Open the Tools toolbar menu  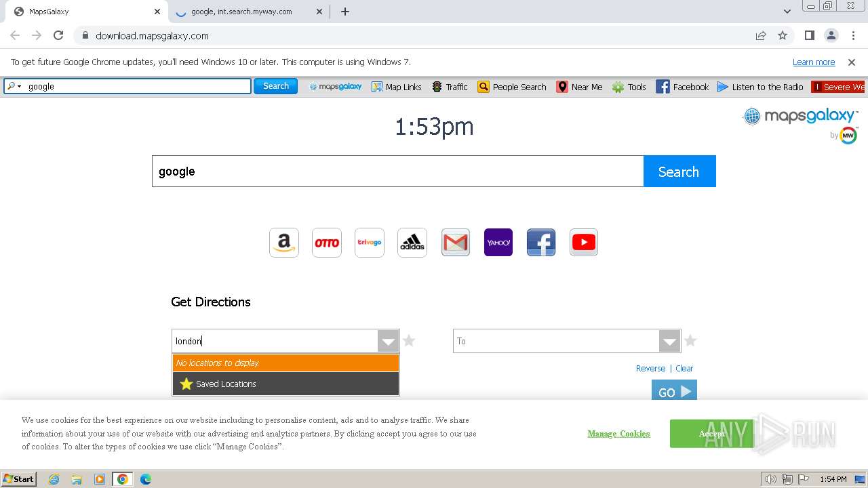tap(629, 87)
